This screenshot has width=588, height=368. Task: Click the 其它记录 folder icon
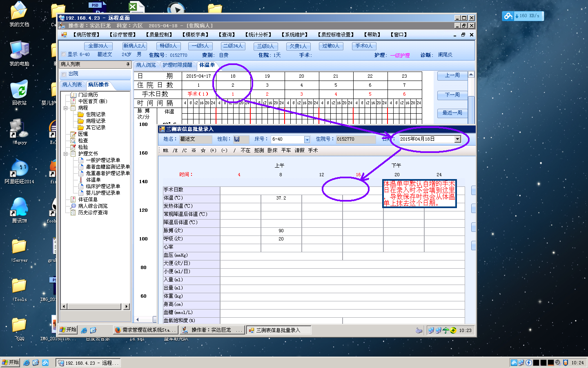point(81,128)
